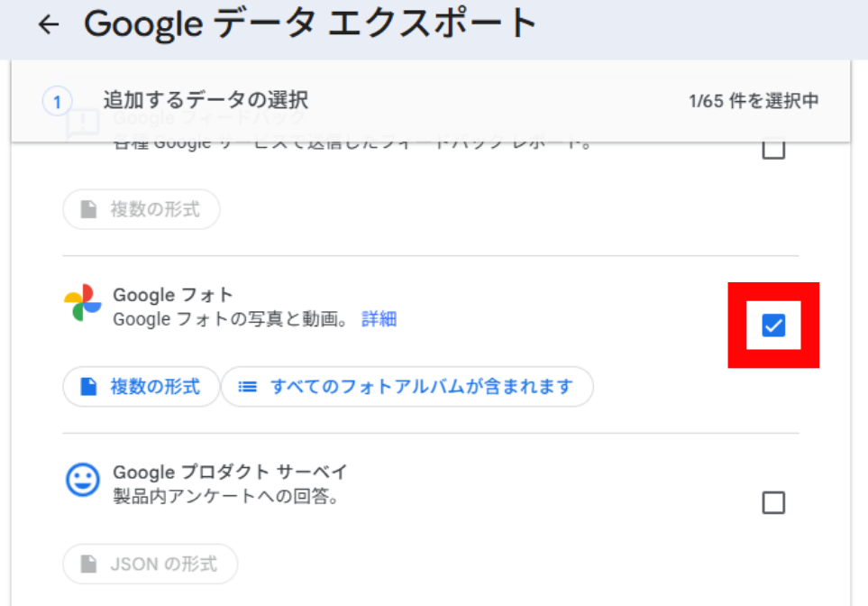868x606 pixels.
Task: Click greyed 複数の形式 chip under feedback
Action: click(142, 209)
